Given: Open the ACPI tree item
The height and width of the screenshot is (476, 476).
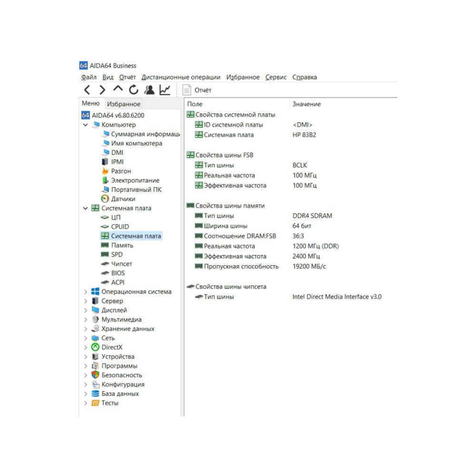Looking at the screenshot, I should (113, 282).
